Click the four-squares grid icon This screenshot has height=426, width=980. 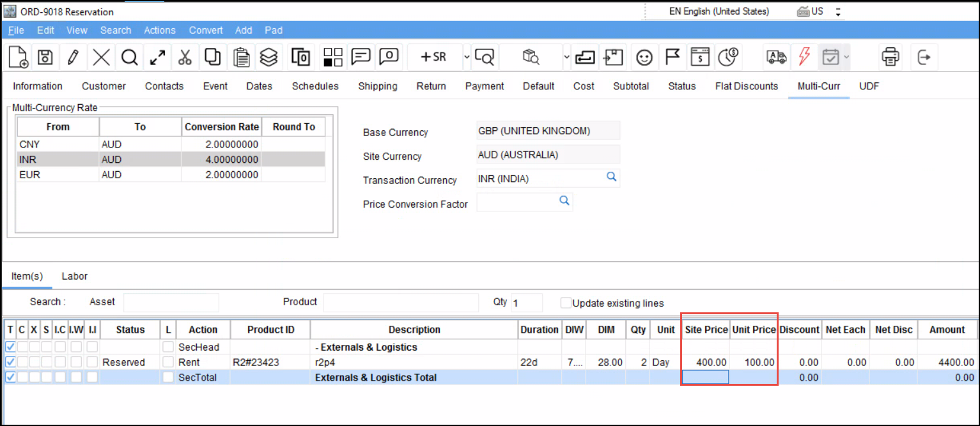click(x=332, y=57)
